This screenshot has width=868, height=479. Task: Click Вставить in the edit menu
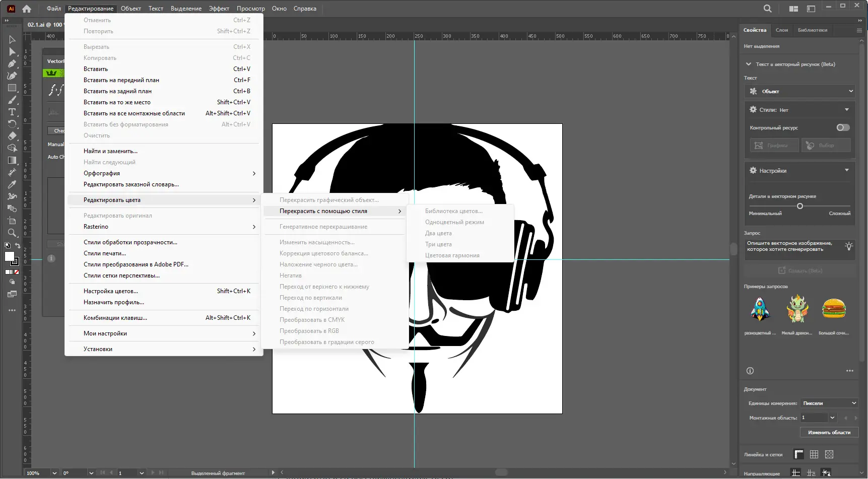pos(96,69)
